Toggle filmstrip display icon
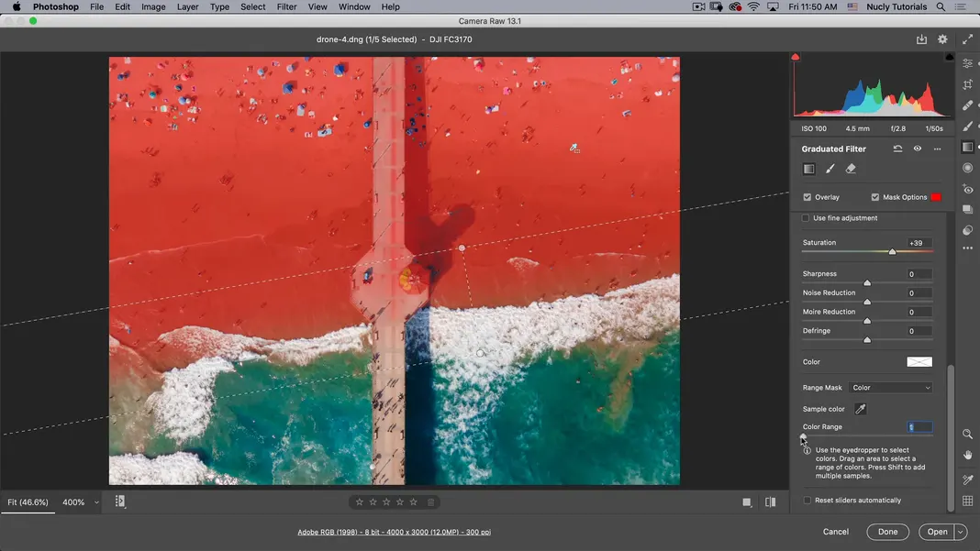Image resolution: width=980 pixels, height=551 pixels. [120, 501]
